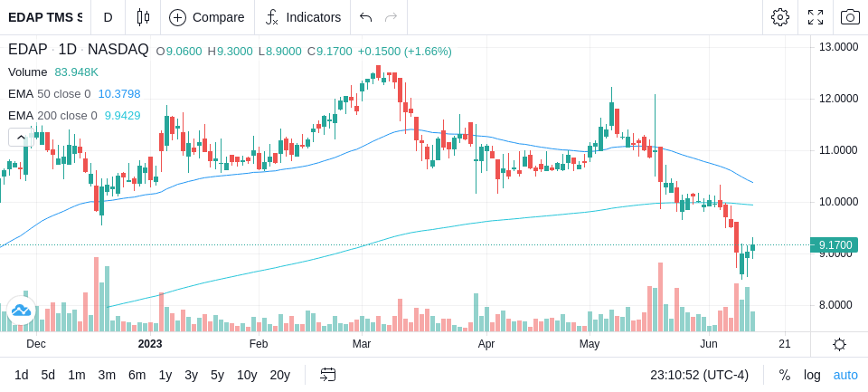Change the D chart interval
The width and height of the screenshot is (868, 392).
pyautogui.click(x=108, y=17)
